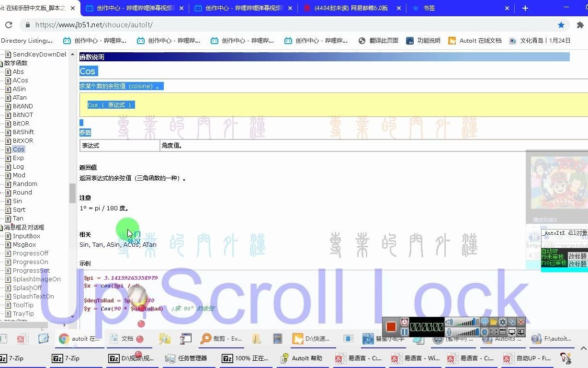This screenshot has height=368, width=588.
Task: Open the recorder's yellow output folder icon
Action: click(493, 322)
